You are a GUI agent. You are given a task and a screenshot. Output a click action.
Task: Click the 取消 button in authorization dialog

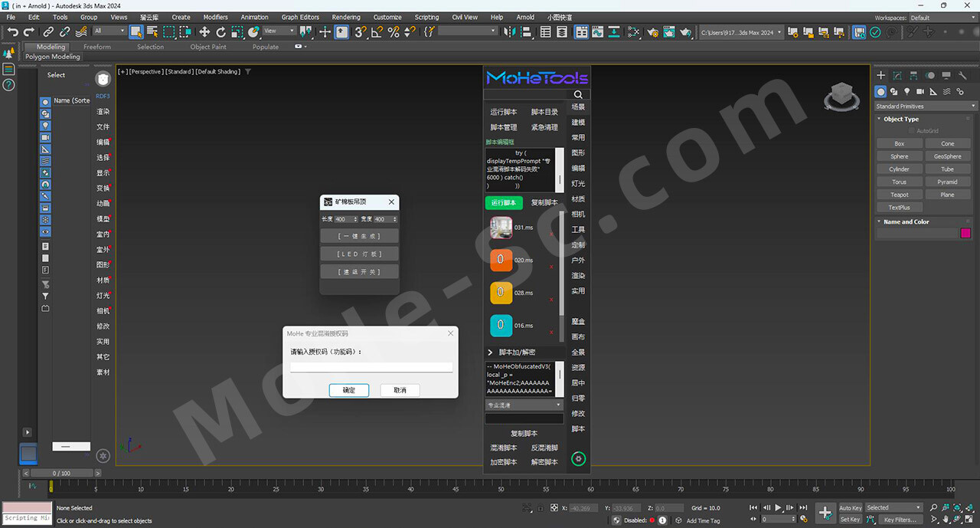coord(400,390)
